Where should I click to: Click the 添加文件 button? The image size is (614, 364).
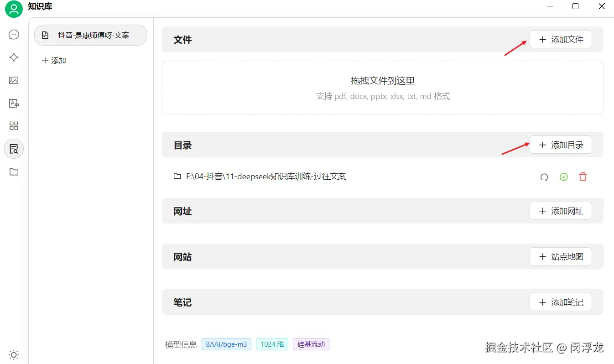(x=561, y=40)
